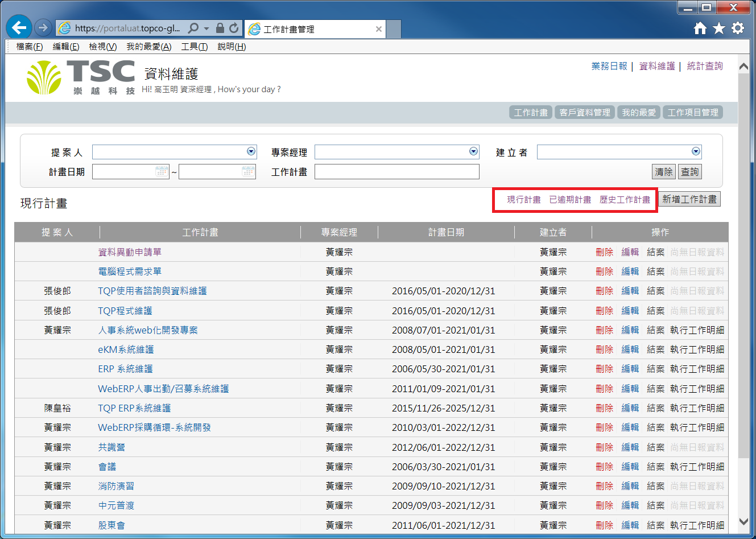This screenshot has height=539, width=756.
Task: Open start date calendar picker icon
Action: (x=162, y=171)
